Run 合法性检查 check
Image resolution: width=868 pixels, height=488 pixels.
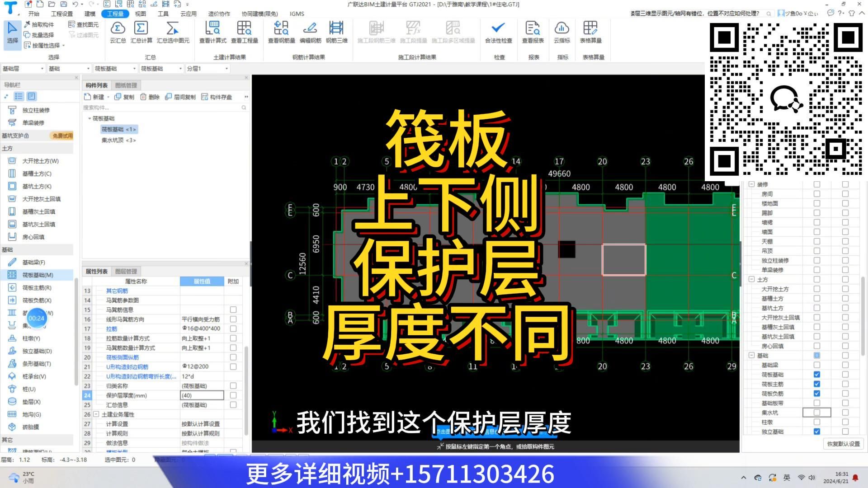point(498,32)
